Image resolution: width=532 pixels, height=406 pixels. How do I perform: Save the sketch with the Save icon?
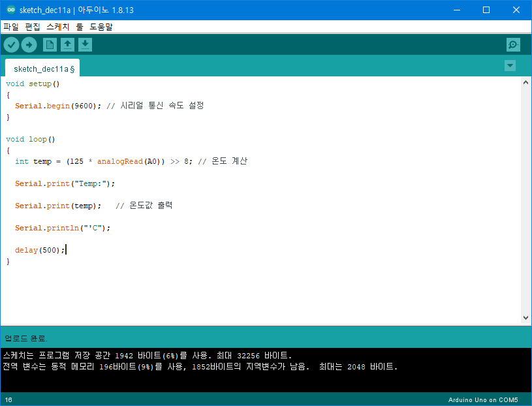tap(85, 45)
